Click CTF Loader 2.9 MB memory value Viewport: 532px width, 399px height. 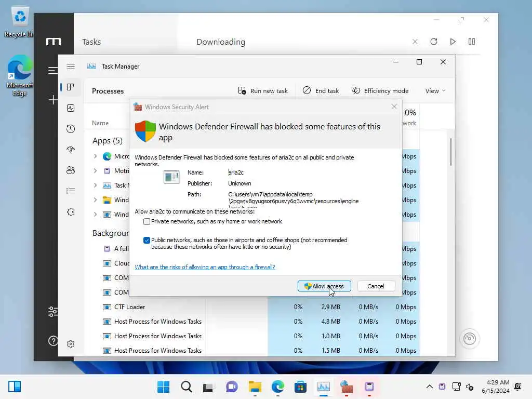330,307
